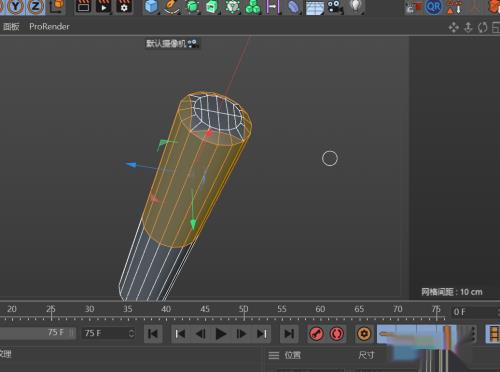Screen dimensions: 500x372
Task: Click the floor environment grid icon
Action: tap(315, 7)
